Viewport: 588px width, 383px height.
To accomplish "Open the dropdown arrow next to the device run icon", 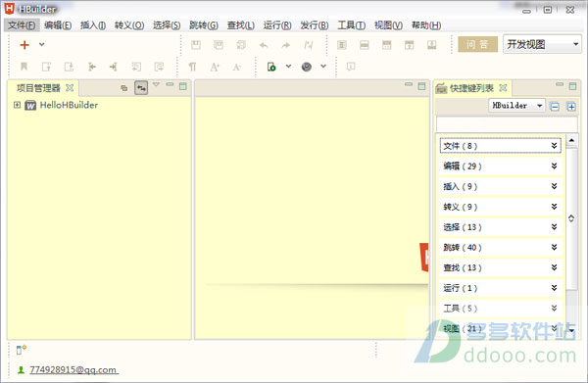I will [323, 67].
